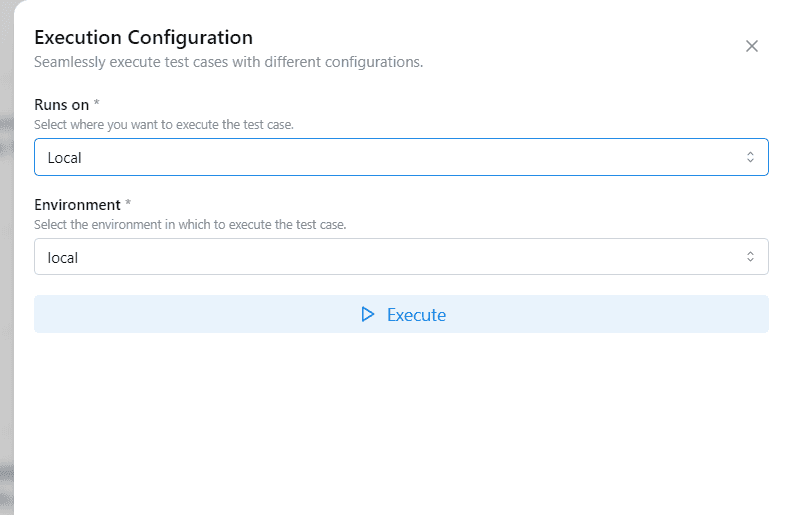The image size is (786, 515).
Task: Click the dimmed overlay left of the dialog
Action: 6,300
